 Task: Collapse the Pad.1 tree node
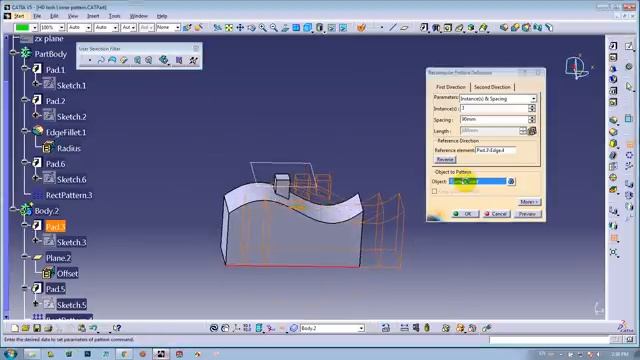(25, 69)
